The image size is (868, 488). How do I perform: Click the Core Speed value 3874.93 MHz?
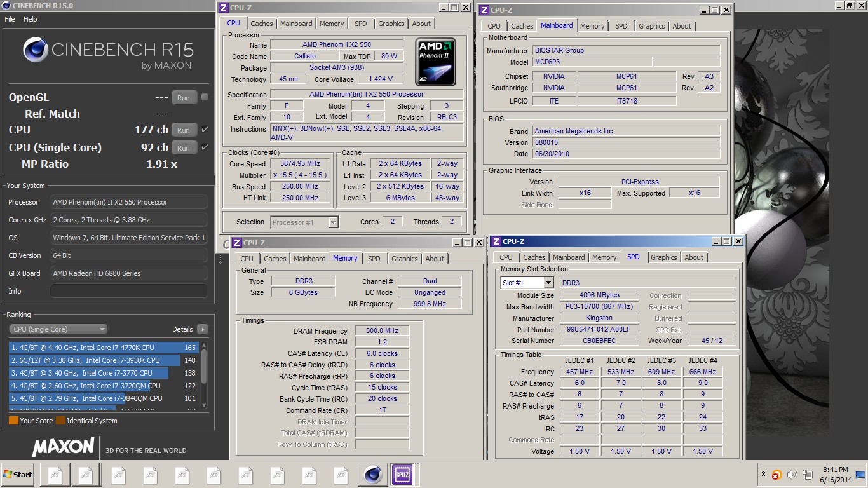click(x=300, y=163)
